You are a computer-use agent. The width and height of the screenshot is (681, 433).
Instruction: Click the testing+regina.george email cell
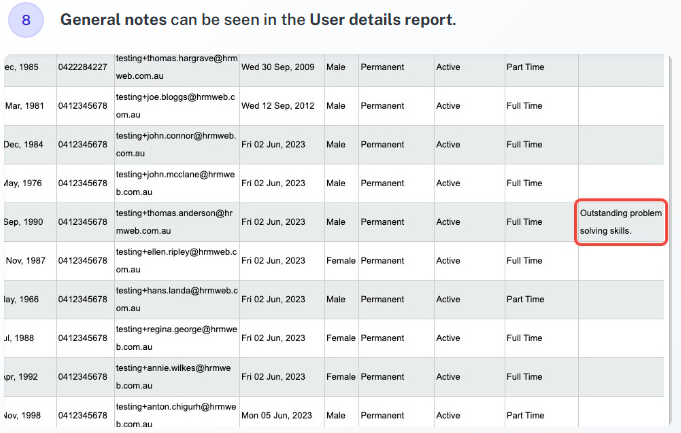tap(177, 338)
